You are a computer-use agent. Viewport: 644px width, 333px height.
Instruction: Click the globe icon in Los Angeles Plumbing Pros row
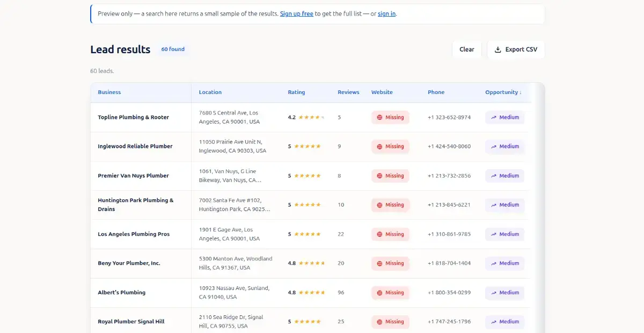click(x=379, y=234)
